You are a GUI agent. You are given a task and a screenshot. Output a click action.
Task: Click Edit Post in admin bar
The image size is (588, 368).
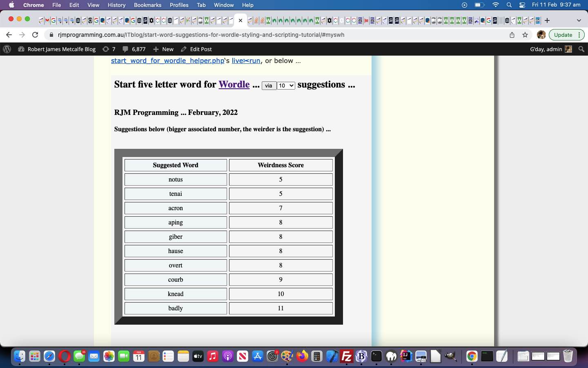pos(196,49)
